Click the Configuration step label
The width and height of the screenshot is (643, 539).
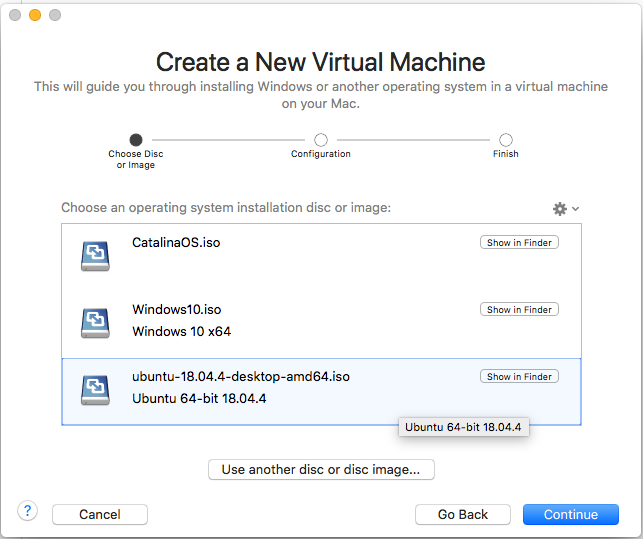tap(321, 154)
